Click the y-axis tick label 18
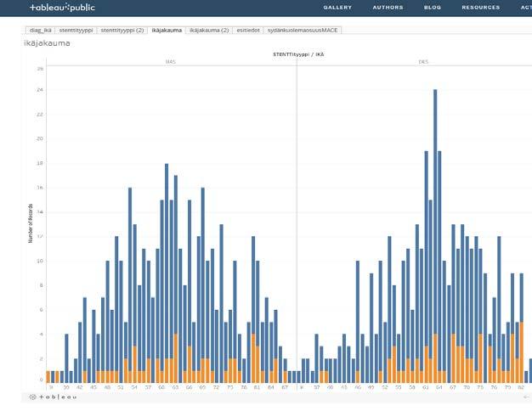Image resolution: width=532 pixels, height=411 pixels. (40, 163)
